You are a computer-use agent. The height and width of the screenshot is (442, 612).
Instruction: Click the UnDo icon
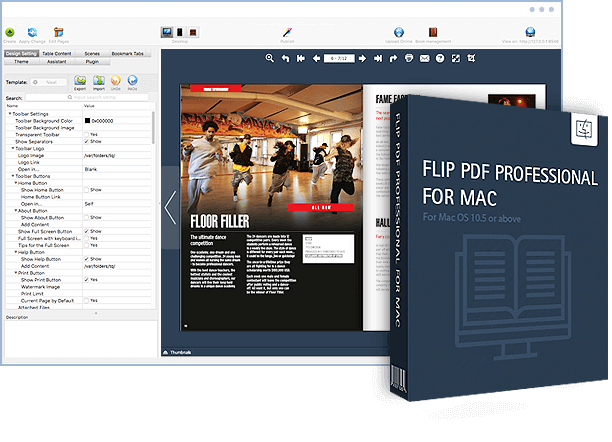116,80
